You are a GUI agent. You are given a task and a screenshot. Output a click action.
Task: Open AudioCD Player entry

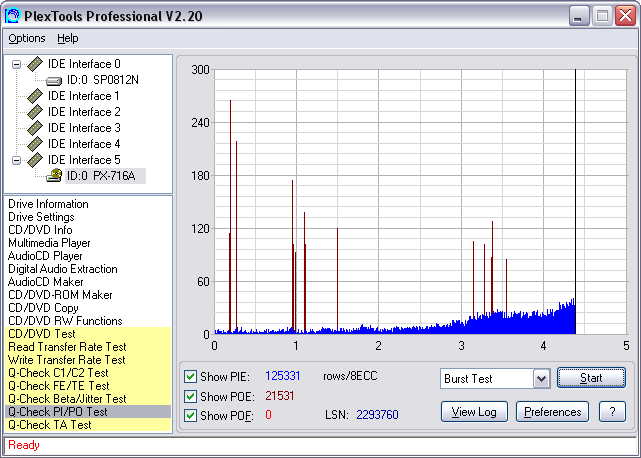[x=45, y=256]
